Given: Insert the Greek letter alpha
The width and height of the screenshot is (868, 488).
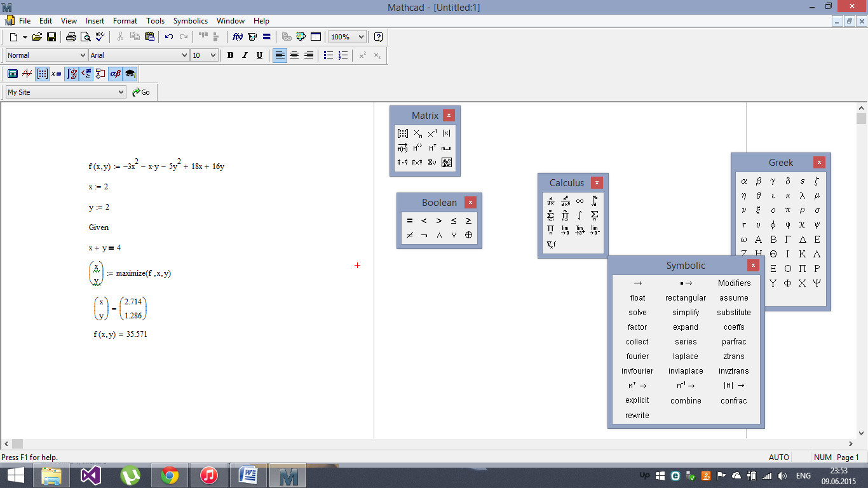Looking at the screenshot, I should [x=744, y=181].
